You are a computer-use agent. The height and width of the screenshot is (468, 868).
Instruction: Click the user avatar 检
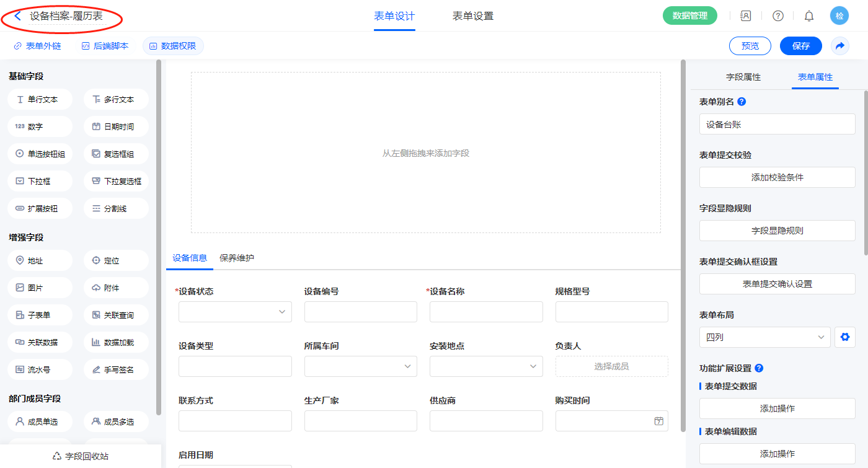pyautogui.click(x=839, y=16)
